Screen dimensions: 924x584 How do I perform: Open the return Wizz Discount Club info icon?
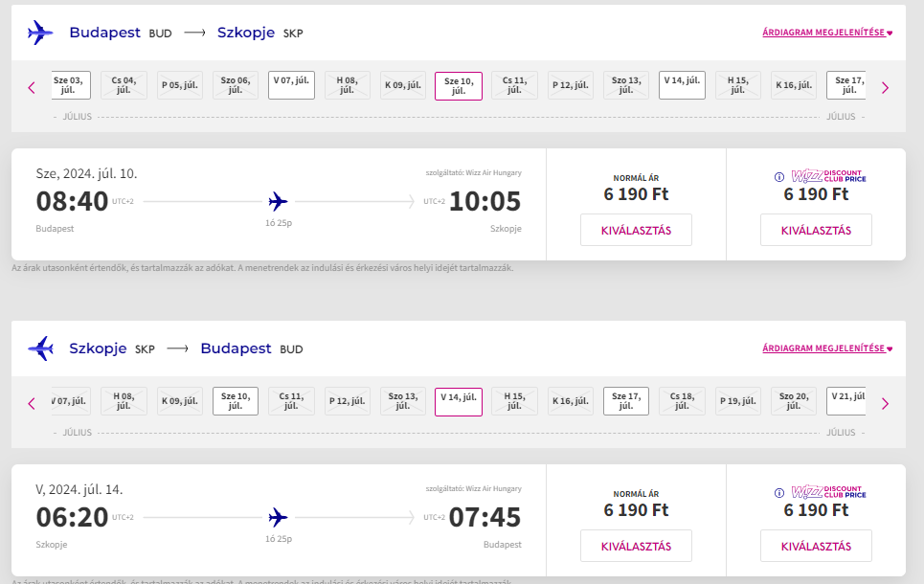click(779, 493)
